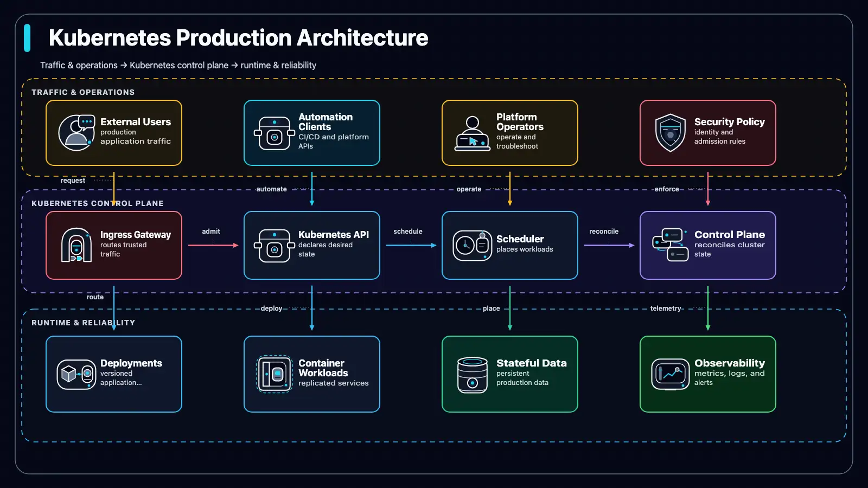Select the "Stateful Data" title text
The width and height of the screenshot is (868, 488).
[532, 363]
